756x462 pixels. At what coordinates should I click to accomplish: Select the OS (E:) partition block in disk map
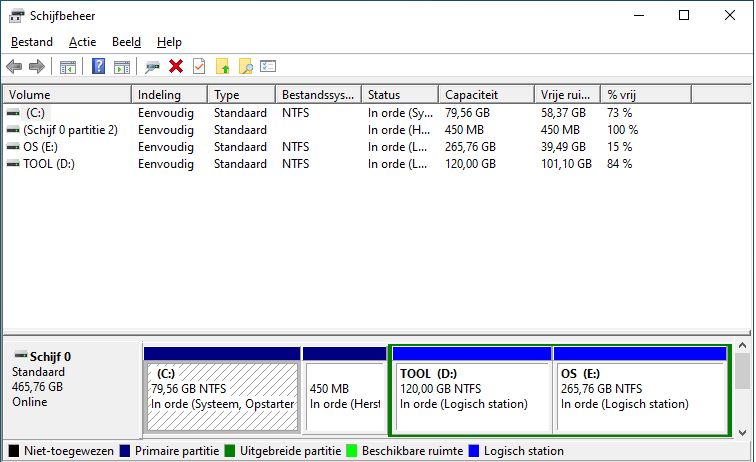pyautogui.click(x=640, y=390)
